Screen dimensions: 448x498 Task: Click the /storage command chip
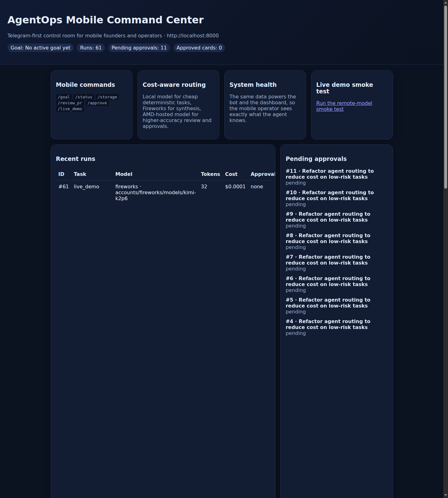(x=107, y=97)
